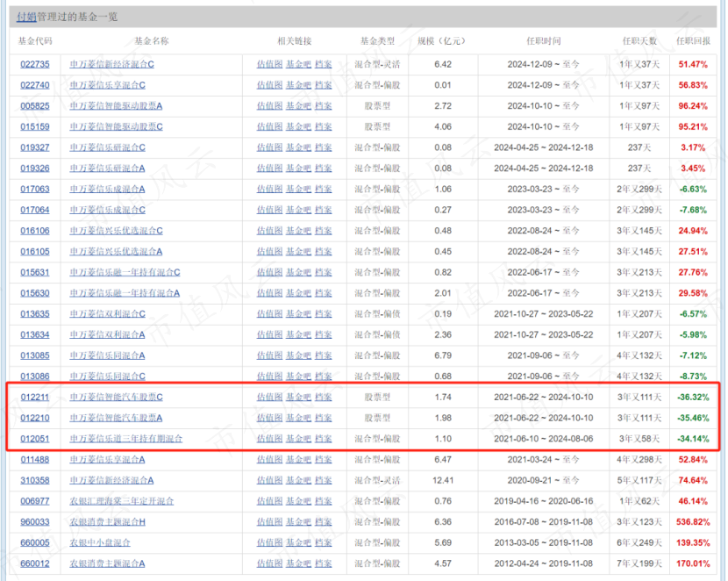Viewport: 728px width, 581px height.
Task: Open 档案 for fund 019327
Action: point(324,147)
